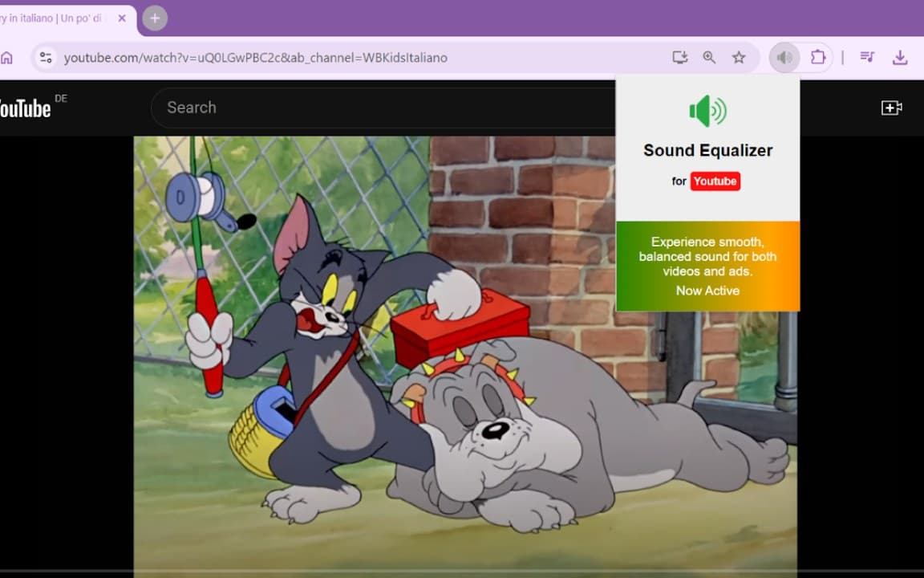Screen dimensions: 924x578
Task: Focus the YouTube Search box
Action: 383,108
